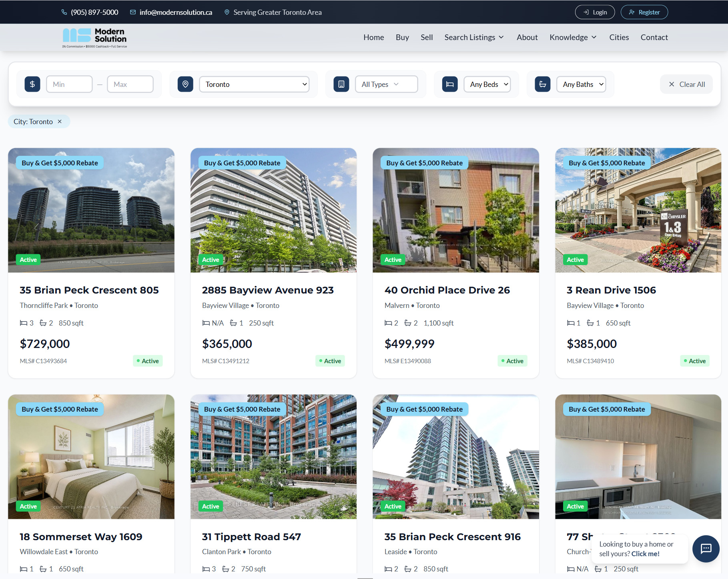Open the chat bubble widget
The width and height of the screenshot is (728, 579).
706,549
